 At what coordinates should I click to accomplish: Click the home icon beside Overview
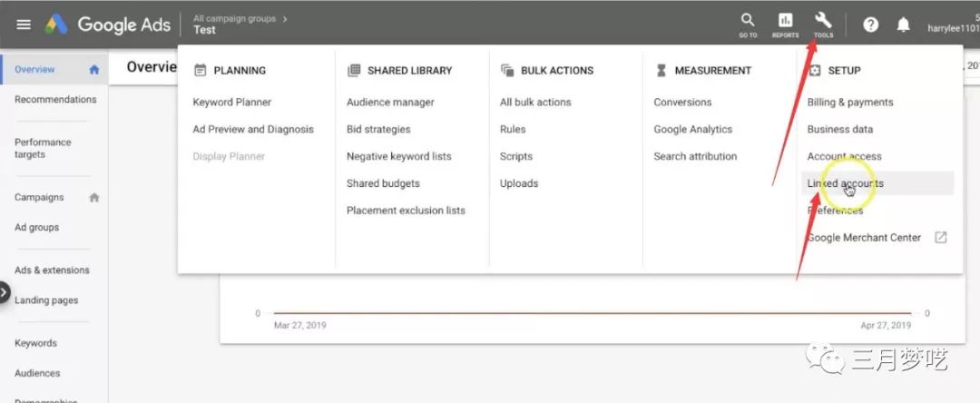tap(93, 70)
